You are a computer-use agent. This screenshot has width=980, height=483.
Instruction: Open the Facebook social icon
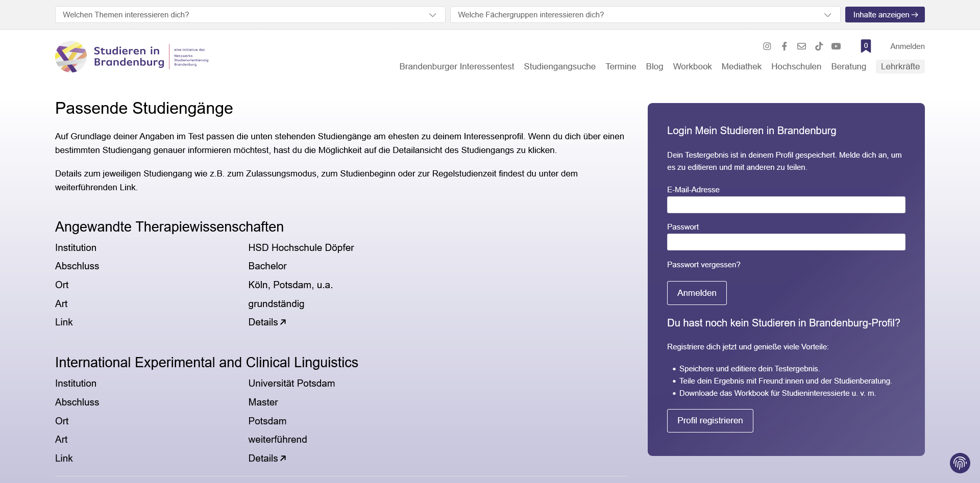[784, 46]
